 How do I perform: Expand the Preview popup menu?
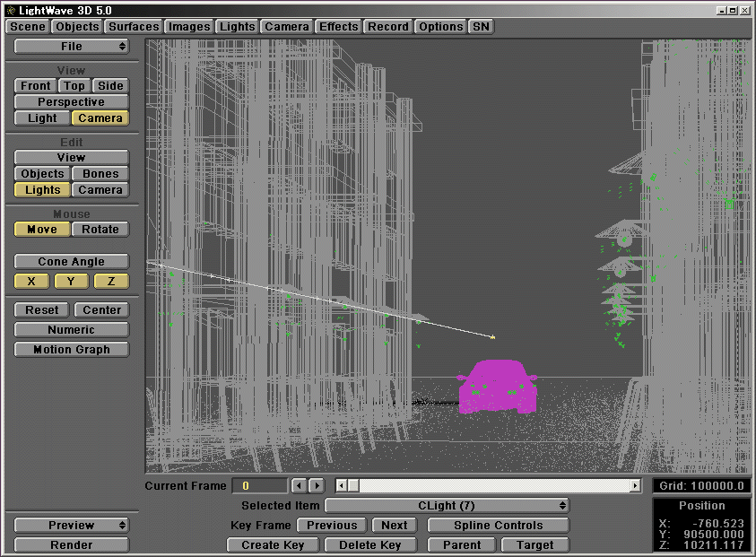coord(71,525)
